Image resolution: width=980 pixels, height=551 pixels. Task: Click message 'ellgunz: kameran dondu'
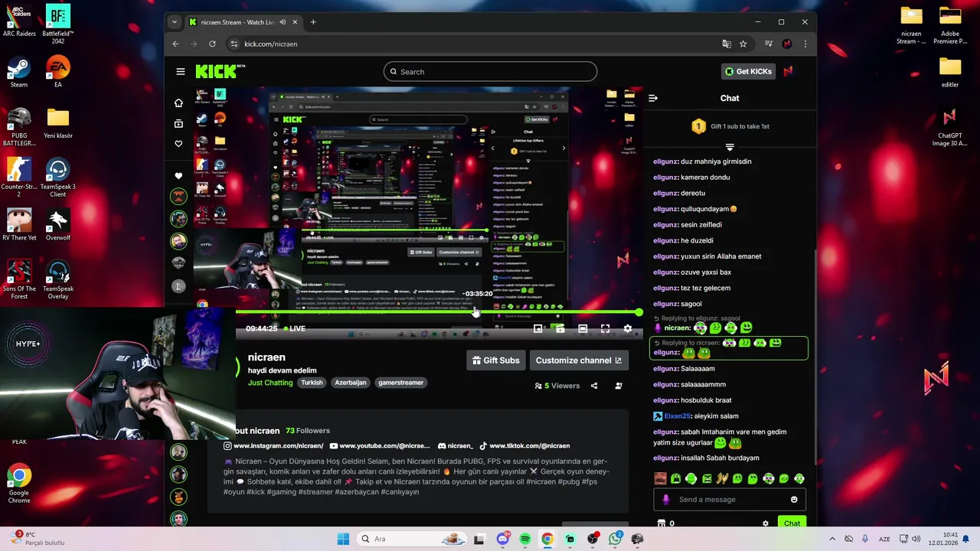[691, 178]
